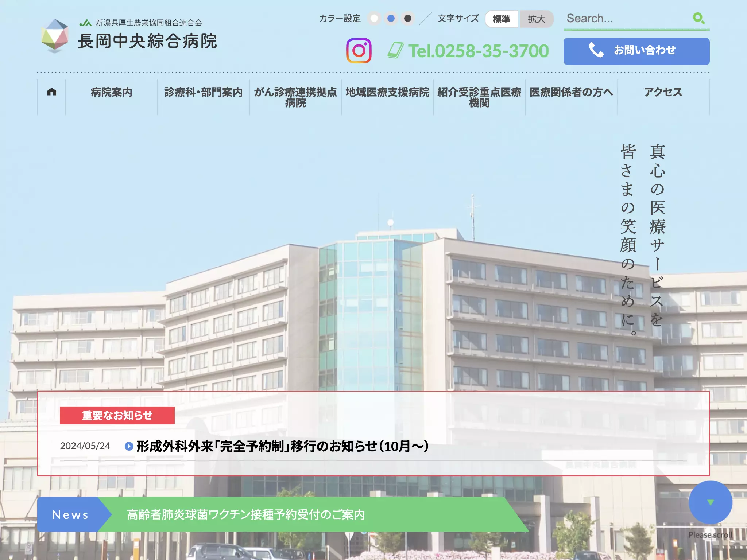
Task: Open the 高齢者肺炎球菌ワクチン接種予約受付のご案内 news item
Action: coord(246,514)
